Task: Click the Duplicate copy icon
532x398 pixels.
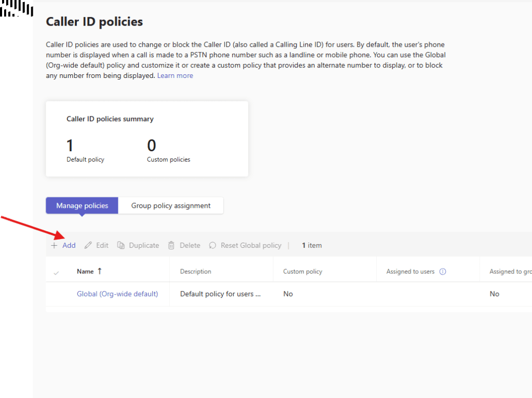Action: click(x=121, y=245)
